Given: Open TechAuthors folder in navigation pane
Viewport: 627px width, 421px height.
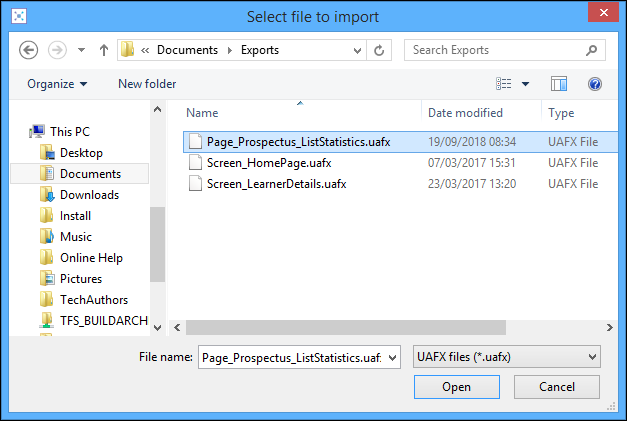Looking at the screenshot, I should click(94, 300).
